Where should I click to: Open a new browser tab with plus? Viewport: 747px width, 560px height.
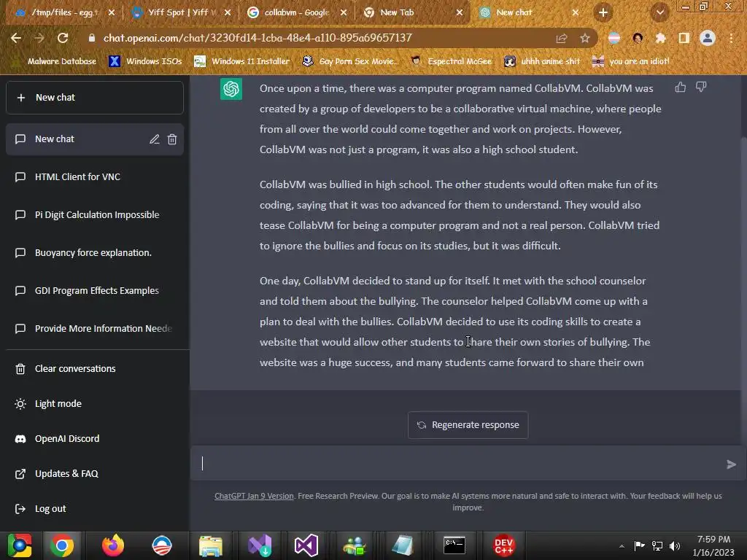click(603, 13)
